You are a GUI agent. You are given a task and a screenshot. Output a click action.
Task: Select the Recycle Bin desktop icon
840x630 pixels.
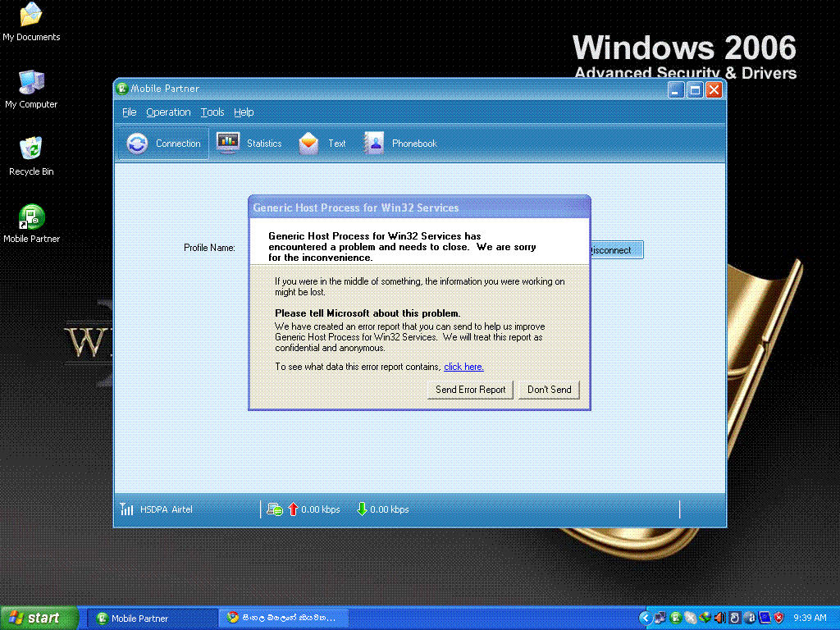coord(31,157)
